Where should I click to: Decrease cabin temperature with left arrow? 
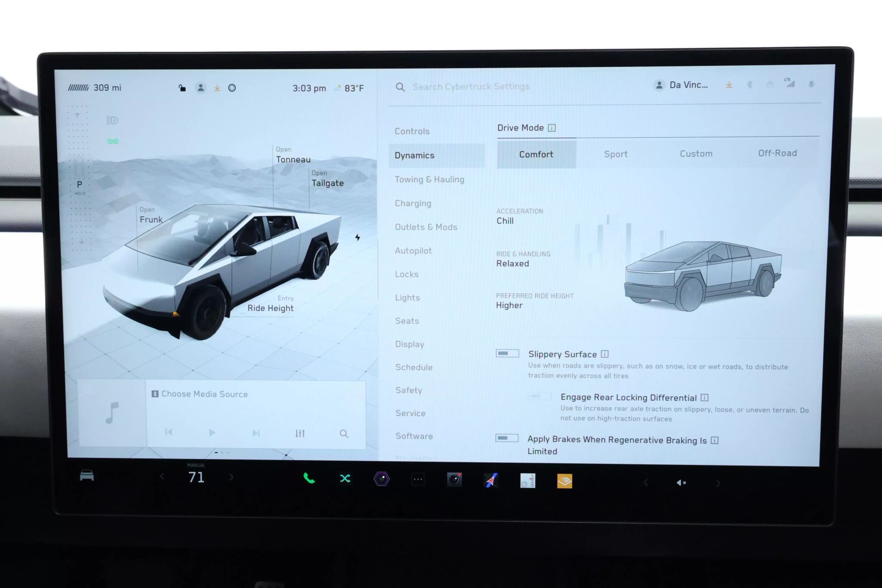point(162,477)
